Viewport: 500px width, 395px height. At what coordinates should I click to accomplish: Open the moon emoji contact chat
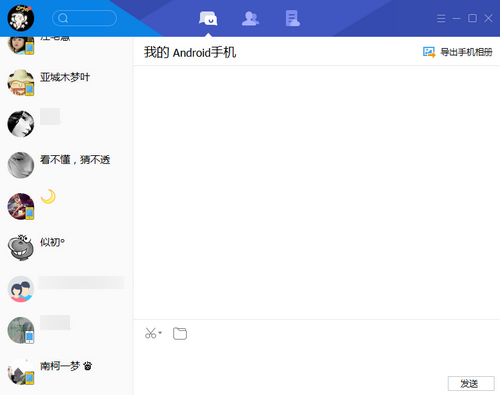coord(67,206)
